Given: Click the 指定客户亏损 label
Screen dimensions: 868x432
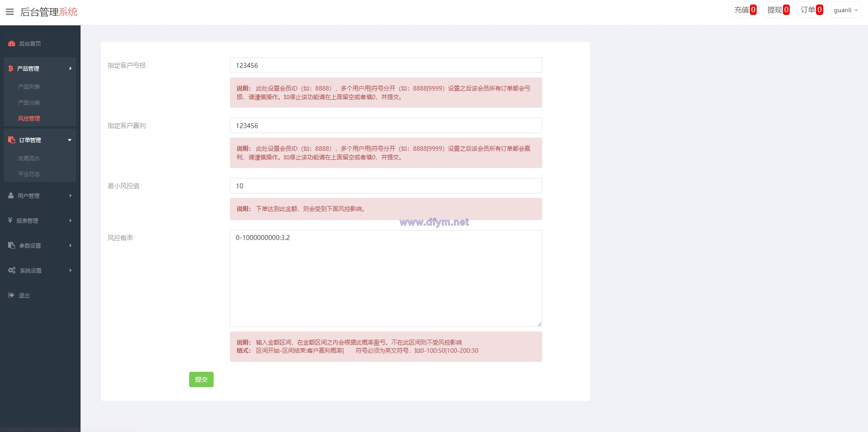Looking at the screenshot, I should [x=128, y=66].
